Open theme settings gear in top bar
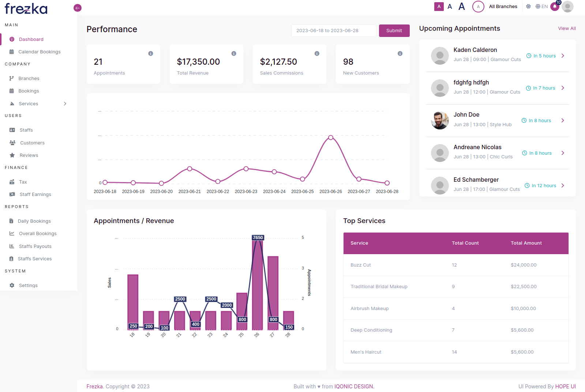Image resolution: width=585 pixels, height=392 pixels. [528, 6]
